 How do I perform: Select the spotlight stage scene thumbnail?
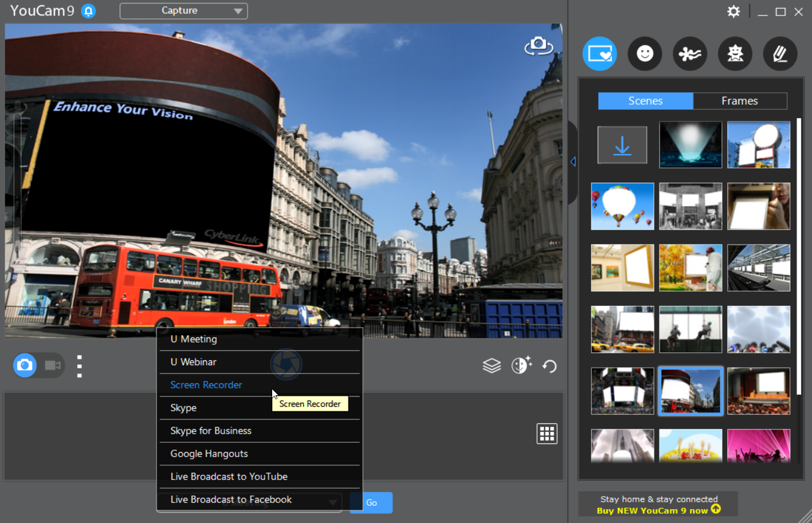pyautogui.click(x=691, y=145)
